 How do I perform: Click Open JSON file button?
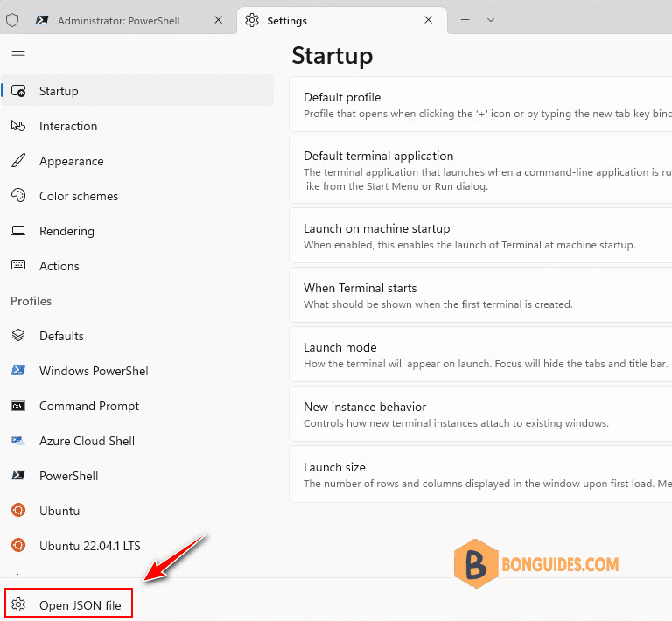coord(68,603)
